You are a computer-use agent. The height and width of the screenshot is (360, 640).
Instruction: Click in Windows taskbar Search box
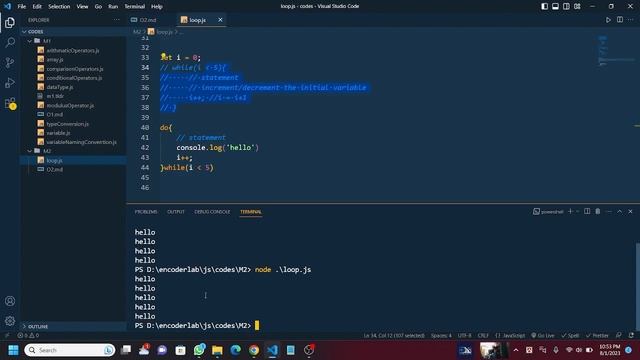tap(70, 350)
